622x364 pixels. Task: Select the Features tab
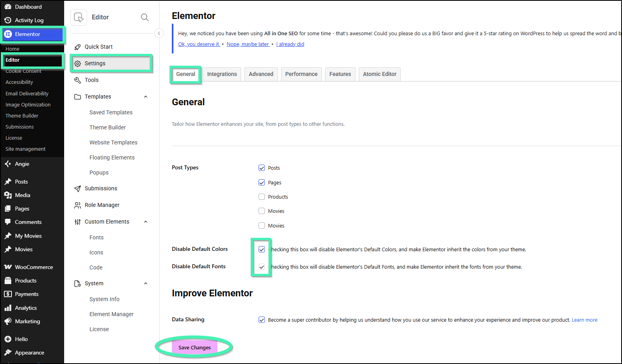(x=340, y=74)
